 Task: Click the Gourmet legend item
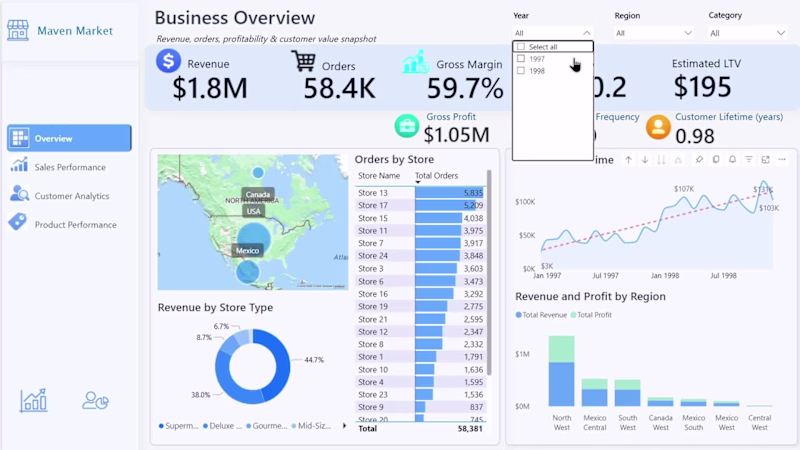[x=267, y=426]
